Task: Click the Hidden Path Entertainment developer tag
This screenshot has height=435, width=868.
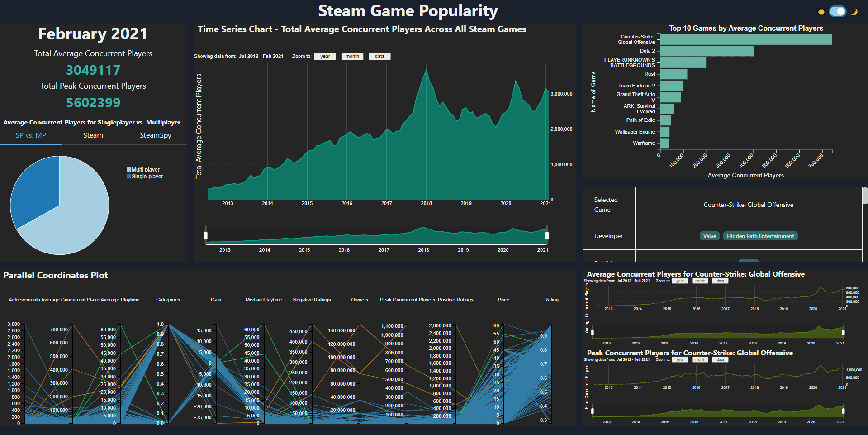Action: tap(760, 236)
